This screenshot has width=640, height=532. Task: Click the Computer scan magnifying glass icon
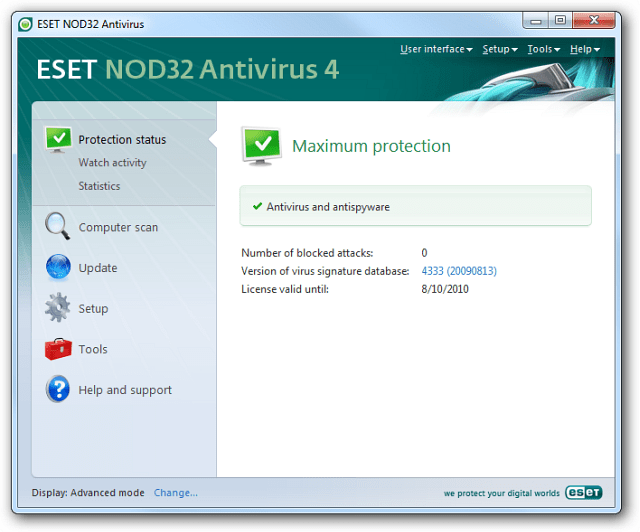pyautogui.click(x=57, y=226)
